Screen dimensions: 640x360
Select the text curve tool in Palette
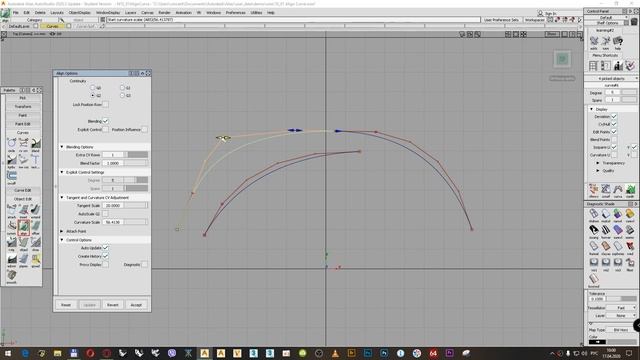point(36,160)
